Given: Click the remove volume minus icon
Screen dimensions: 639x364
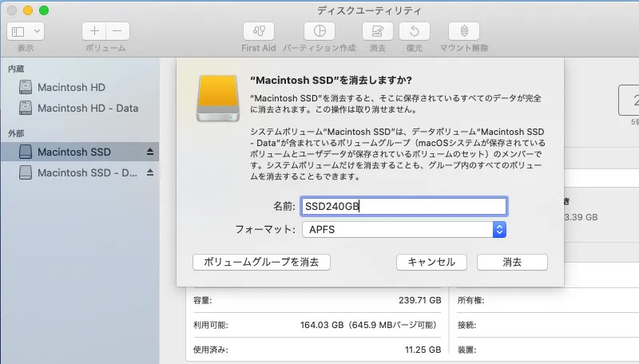Looking at the screenshot, I should (x=117, y=31).
